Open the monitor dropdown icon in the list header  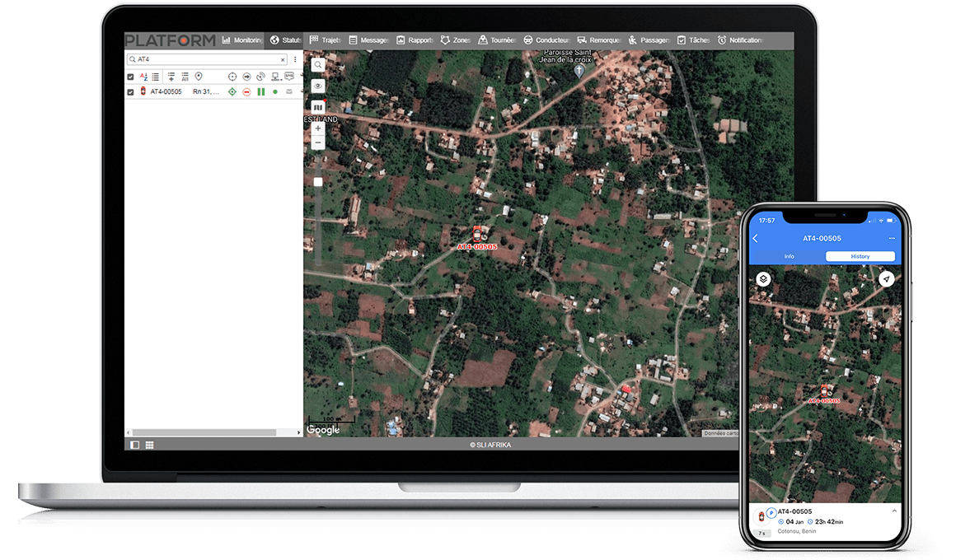[276, 77]
